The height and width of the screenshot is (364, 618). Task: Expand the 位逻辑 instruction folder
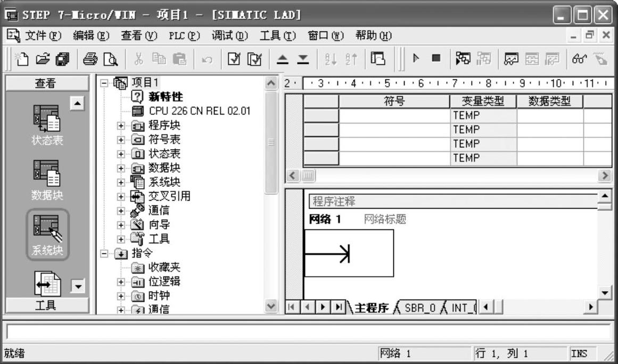pos(121,282)
